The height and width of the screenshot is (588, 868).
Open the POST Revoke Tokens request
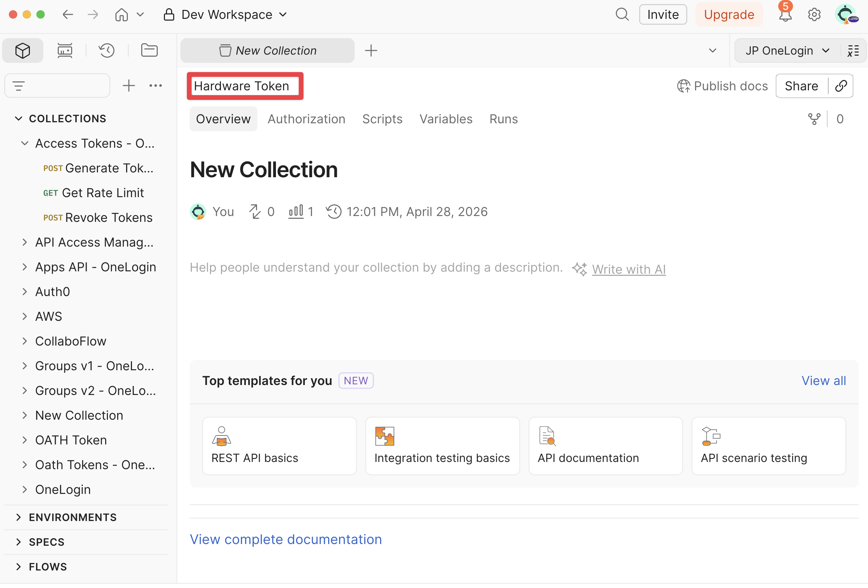coord(98,218)
